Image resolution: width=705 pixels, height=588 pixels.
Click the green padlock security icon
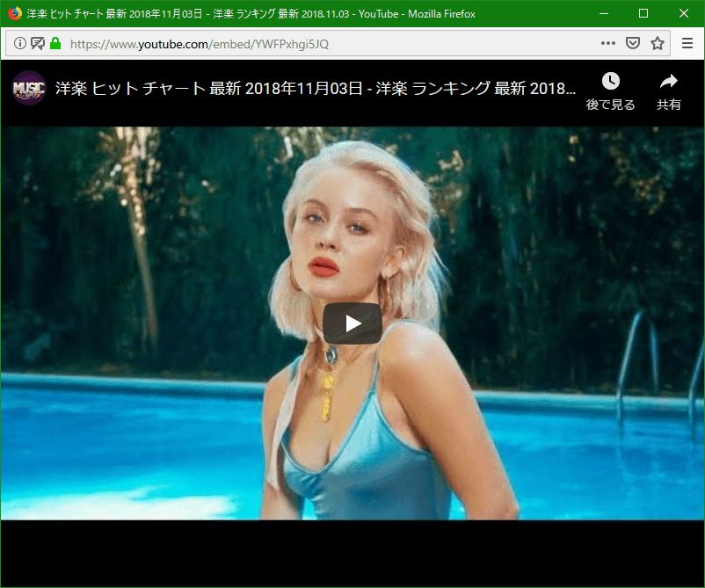point(55,44)
